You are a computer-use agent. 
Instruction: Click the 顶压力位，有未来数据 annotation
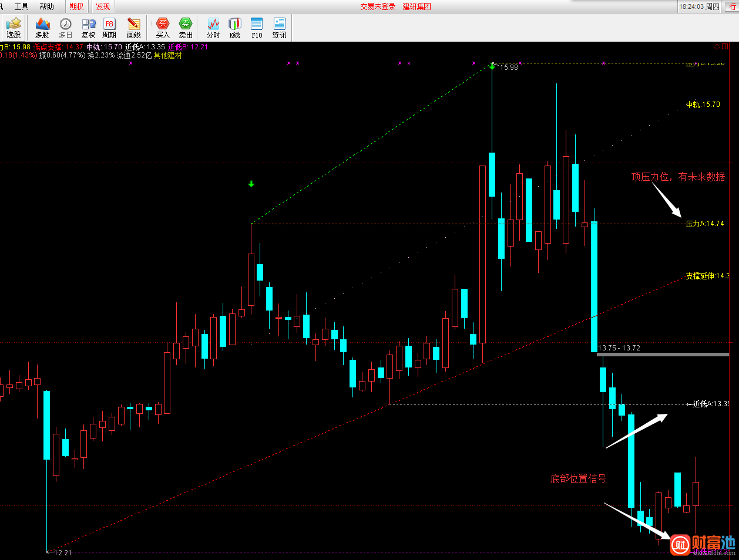pyautogui.click(x=678, y=177)
